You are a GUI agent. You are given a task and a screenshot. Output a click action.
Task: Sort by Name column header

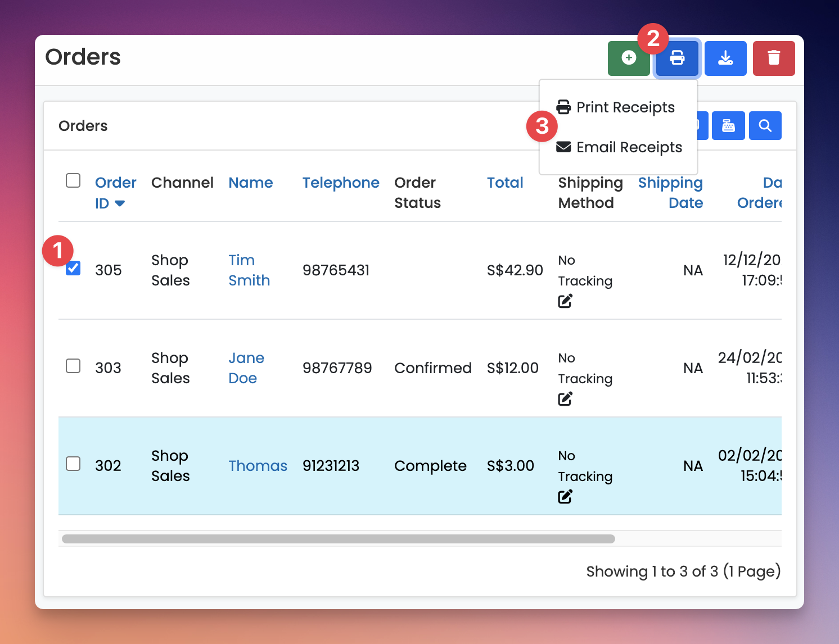(251, 183)
